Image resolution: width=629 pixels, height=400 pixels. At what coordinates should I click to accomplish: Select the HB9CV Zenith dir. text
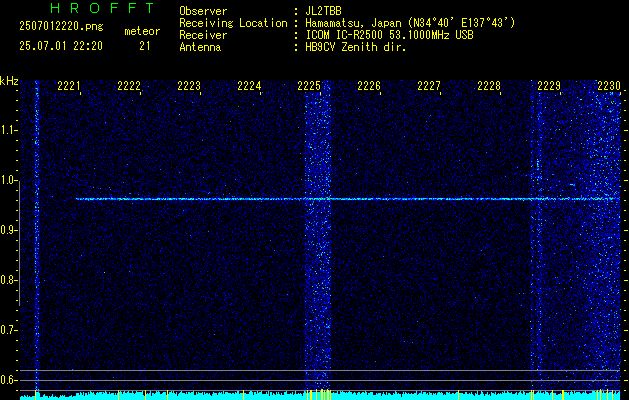356,47
